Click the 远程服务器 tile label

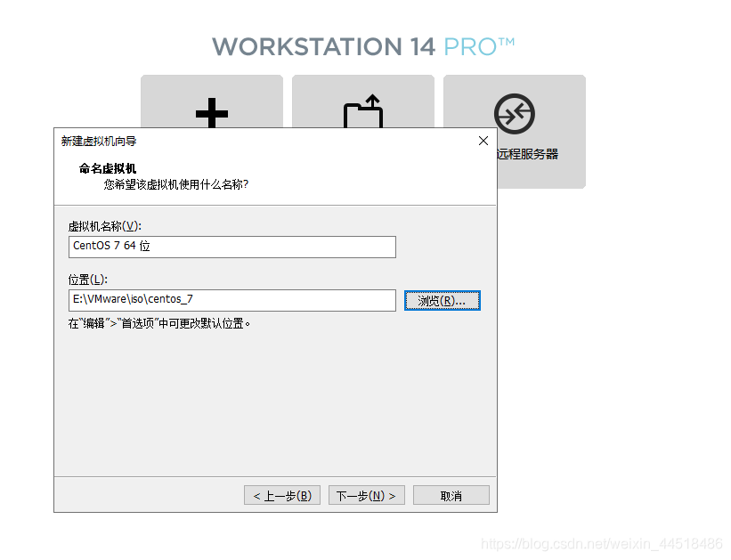click(527, 154)
